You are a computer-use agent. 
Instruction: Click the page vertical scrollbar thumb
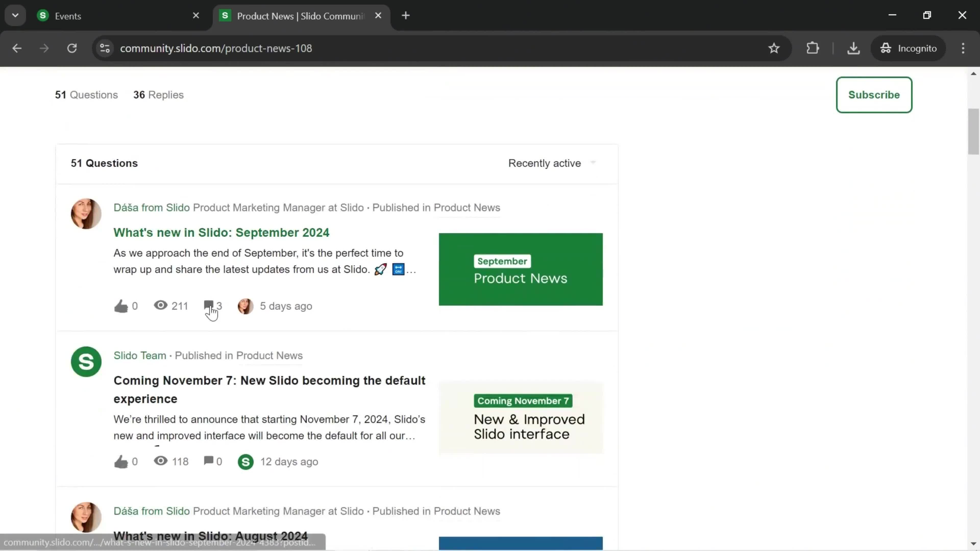click(x=974, y=132)
